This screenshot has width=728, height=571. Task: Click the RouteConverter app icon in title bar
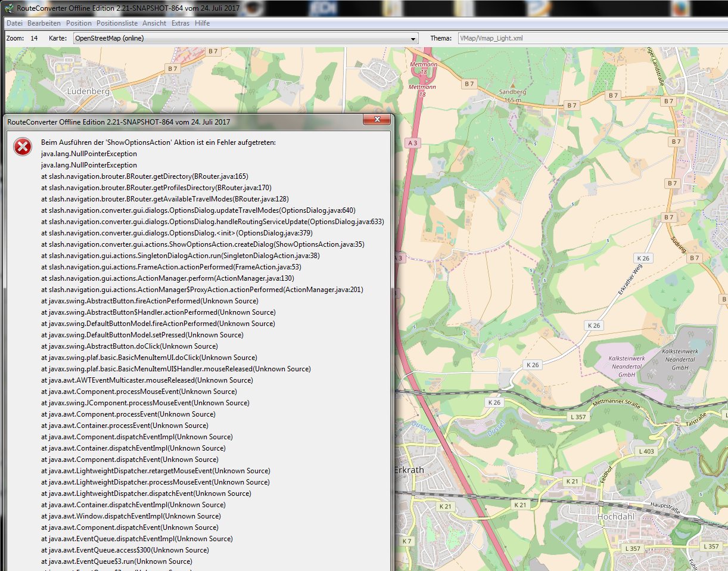(x=9, y=8)
